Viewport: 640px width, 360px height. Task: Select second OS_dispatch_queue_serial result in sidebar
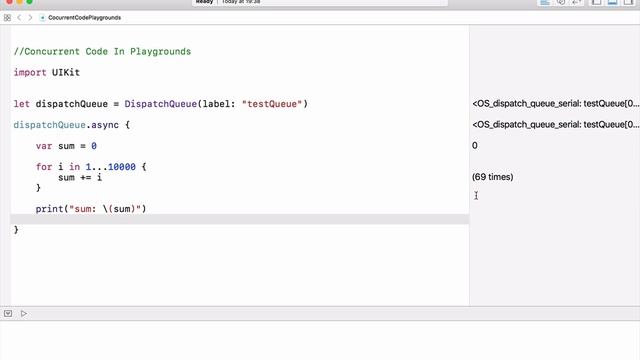click(x=556, y=124)
